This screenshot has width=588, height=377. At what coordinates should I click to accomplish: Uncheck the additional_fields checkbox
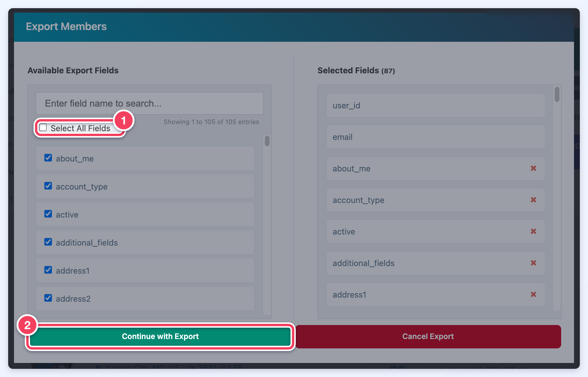(48, 242)
